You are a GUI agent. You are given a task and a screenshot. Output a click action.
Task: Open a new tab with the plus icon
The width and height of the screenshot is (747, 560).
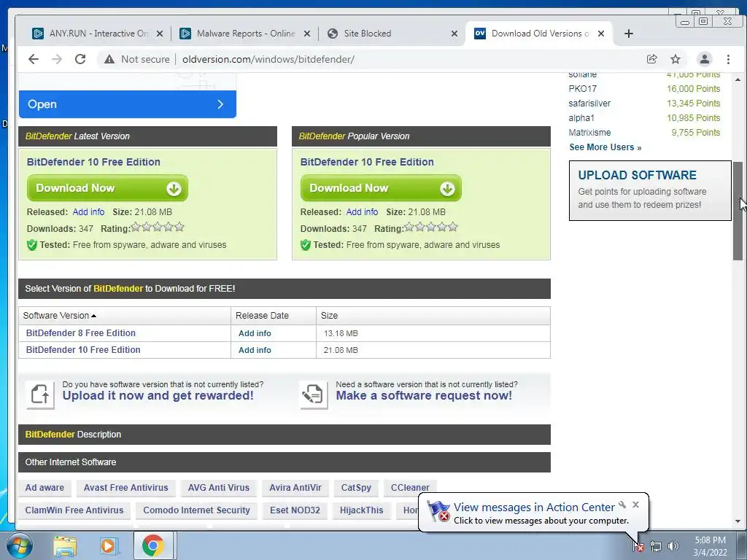(628, 34)
